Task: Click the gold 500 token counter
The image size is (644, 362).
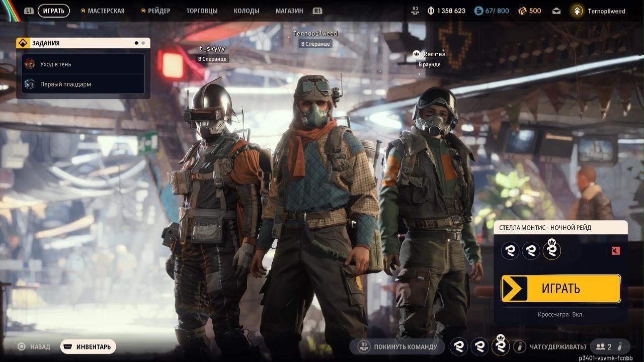Action: [530, 11]
